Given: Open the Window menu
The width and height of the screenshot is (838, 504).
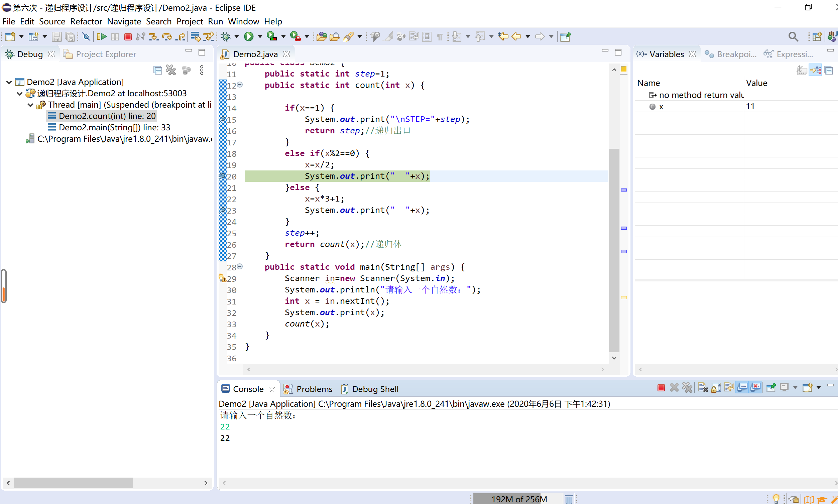Looking at the screenshot, I should 244,21.
